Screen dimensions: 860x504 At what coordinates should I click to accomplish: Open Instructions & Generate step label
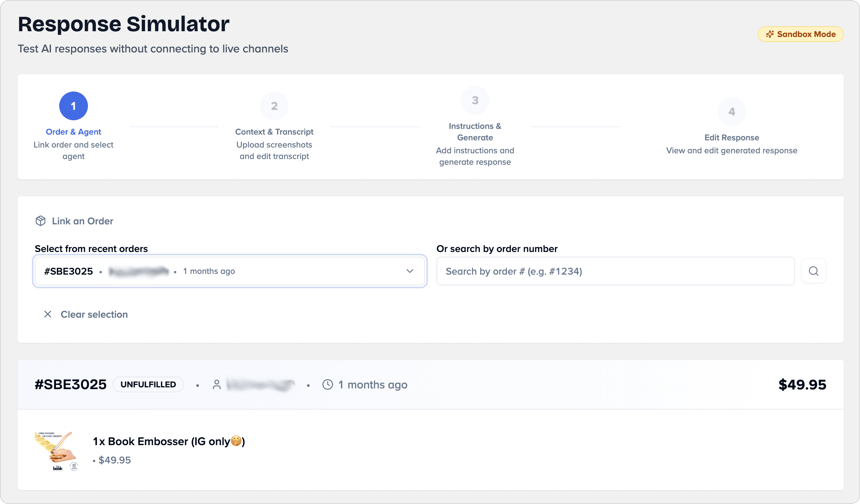pyautogui.click(x=475, y=132)
